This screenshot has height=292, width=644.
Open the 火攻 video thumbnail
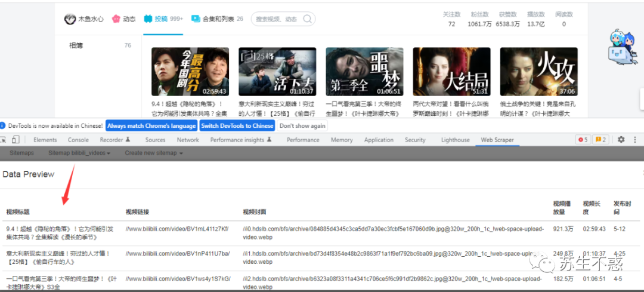point(538,72)
